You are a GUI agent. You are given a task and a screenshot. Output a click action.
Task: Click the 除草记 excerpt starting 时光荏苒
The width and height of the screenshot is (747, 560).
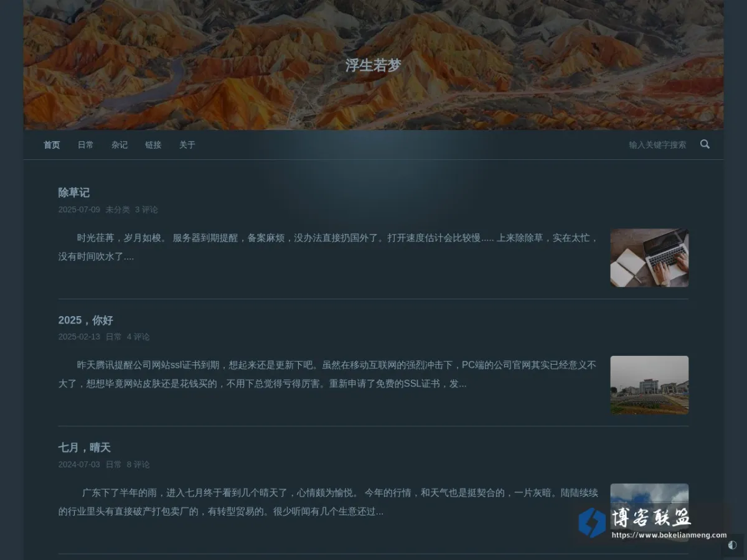click(329, 247)
